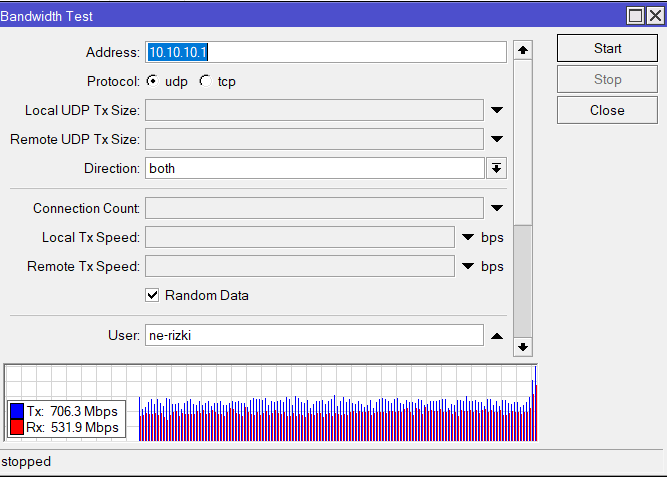Expand the Remote UDP Tx Size field
This screenshot has height=477, width=667.
[x=497, y=139]
